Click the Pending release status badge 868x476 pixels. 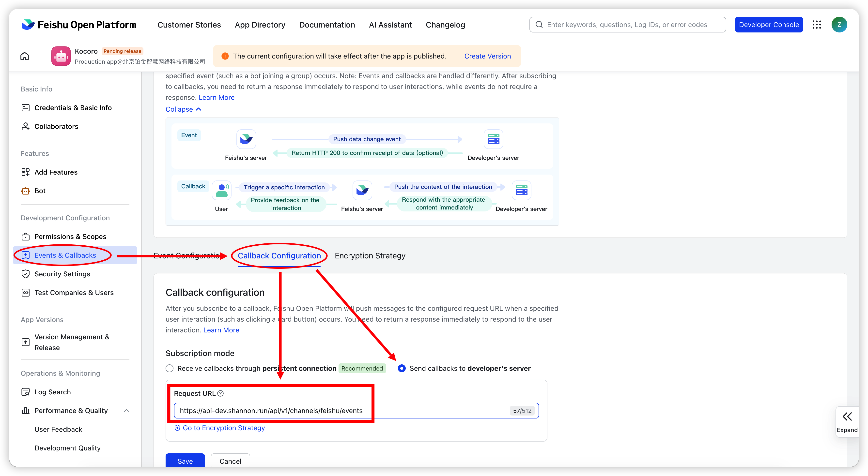point(122,51)
